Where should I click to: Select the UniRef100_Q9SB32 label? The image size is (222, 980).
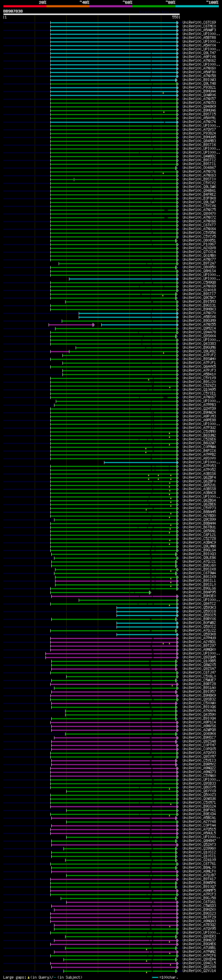click(199, 699)
